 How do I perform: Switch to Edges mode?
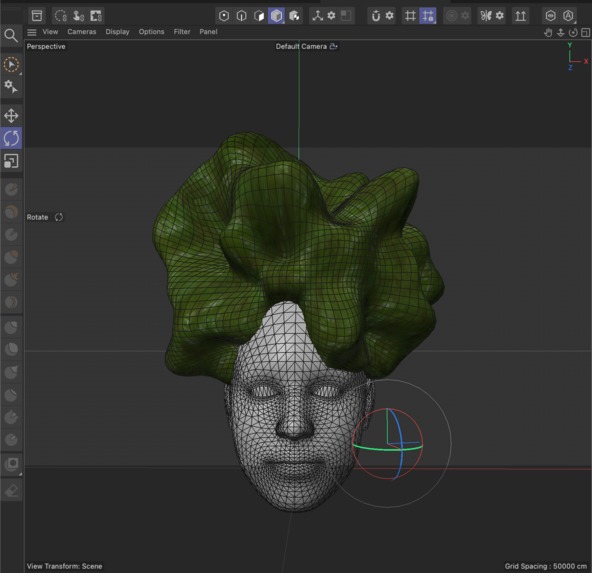[x=241, y=16]
